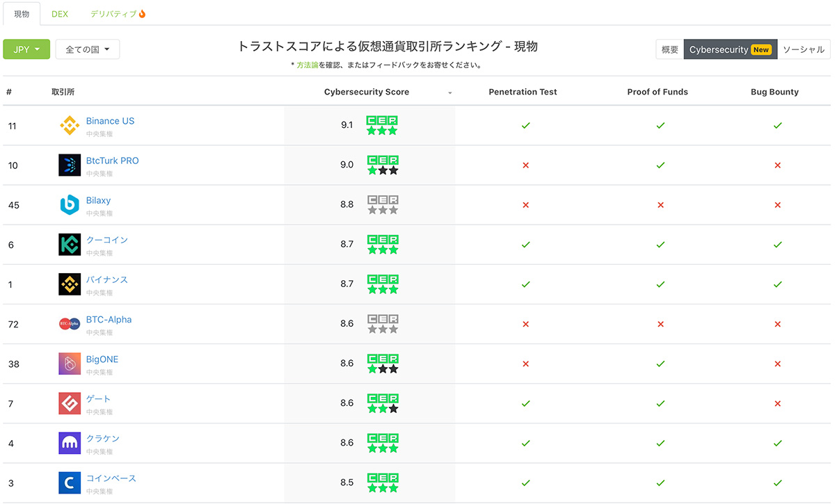Switch to the 現物 tab
Viewport: 835px width, 504px height.
(x=22, y=14)
